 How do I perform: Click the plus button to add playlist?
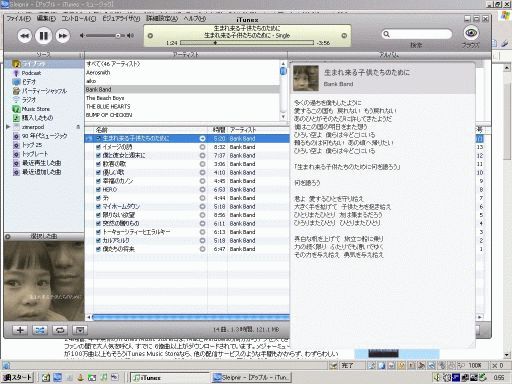point(20,330)
